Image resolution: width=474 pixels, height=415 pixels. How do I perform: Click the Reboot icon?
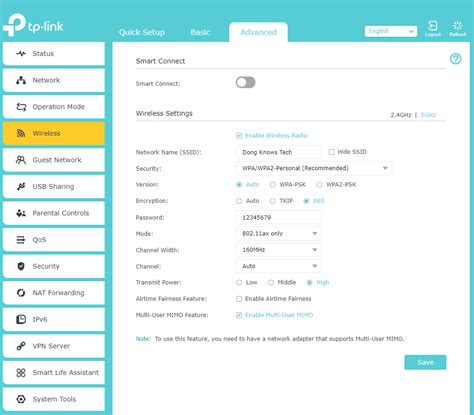(x=457, y=28)
